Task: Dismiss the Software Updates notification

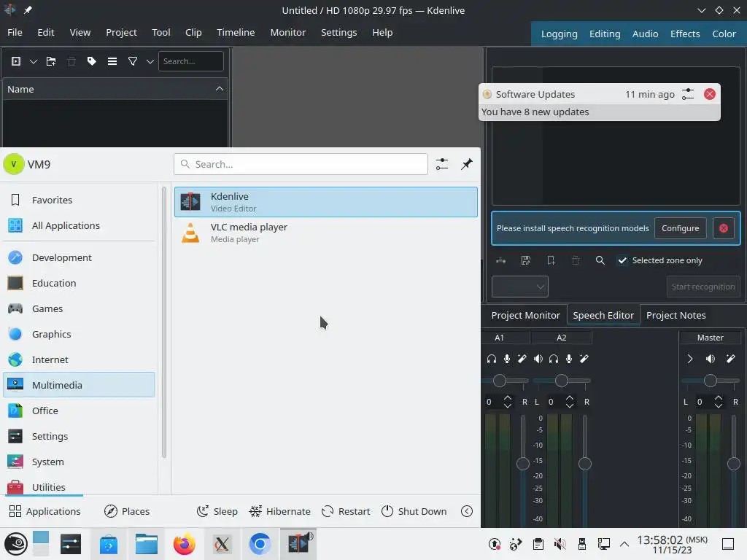Action: [x=710, y=94]
